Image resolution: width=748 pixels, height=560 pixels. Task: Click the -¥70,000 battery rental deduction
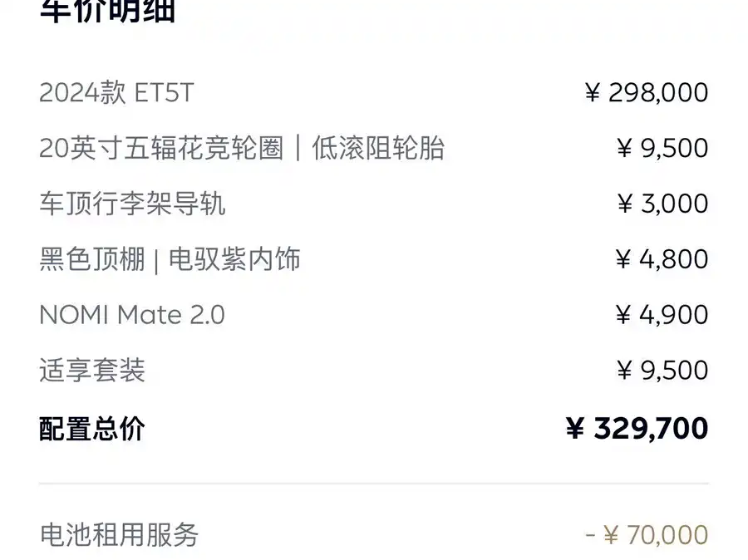(x=647, y=535)
